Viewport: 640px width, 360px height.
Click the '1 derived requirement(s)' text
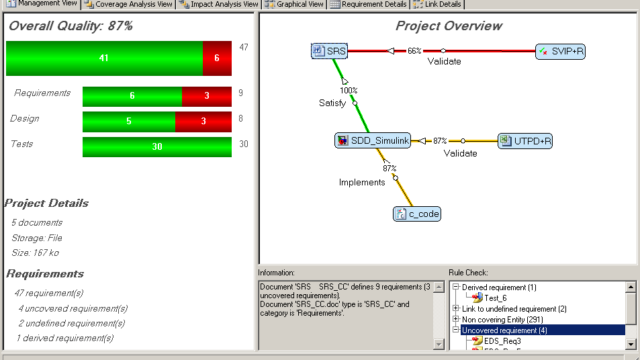65,338
